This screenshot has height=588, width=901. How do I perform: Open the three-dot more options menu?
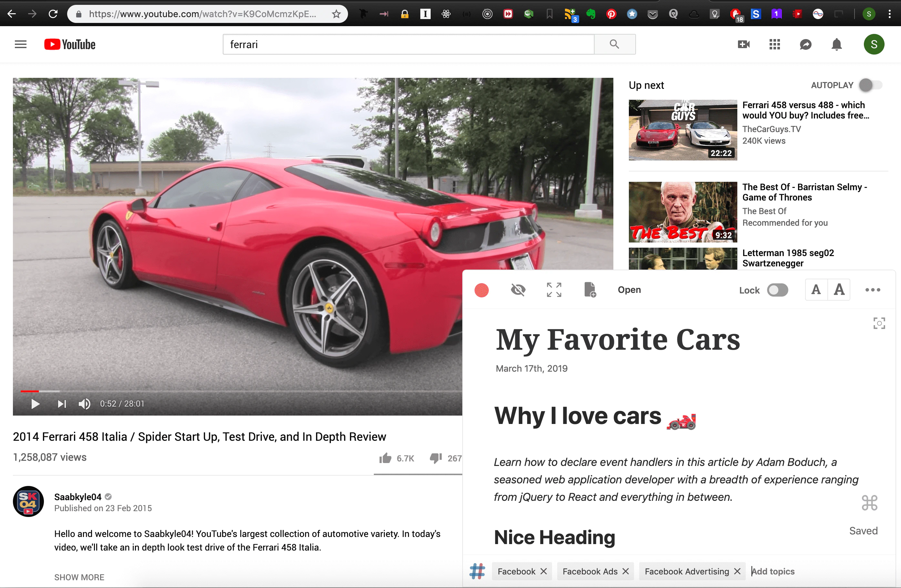tap(873, 290)
